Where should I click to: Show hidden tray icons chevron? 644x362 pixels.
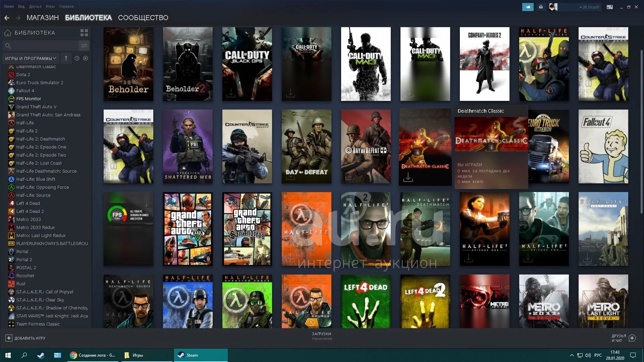[572, 355]
